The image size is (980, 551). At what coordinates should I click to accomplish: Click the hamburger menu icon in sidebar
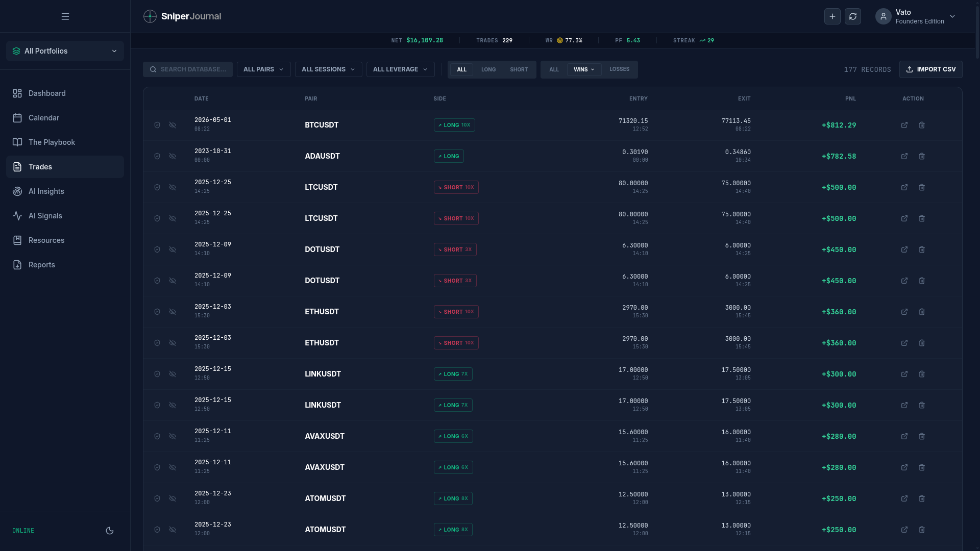coord(65,16)
